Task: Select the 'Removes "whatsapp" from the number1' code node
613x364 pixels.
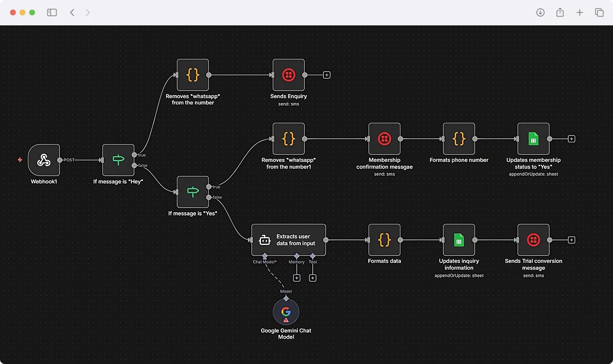Action: [x=289, y=139]
